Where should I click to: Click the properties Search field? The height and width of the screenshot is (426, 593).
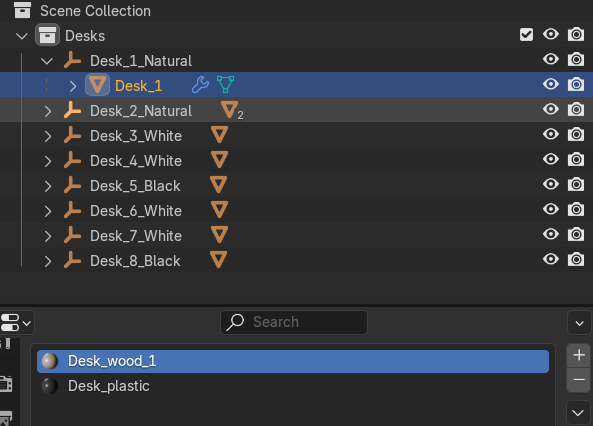pos(294,322)
